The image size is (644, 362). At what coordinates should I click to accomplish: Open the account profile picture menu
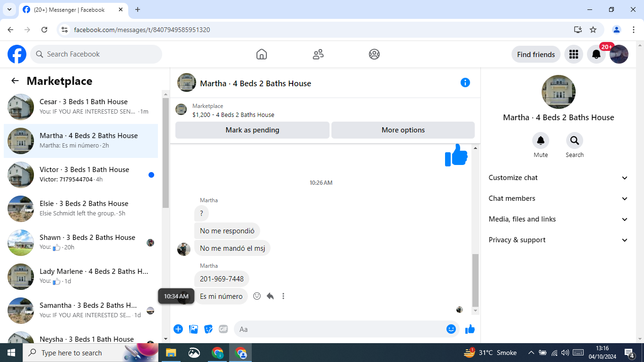pyautogui.click(x=619, y=54)
